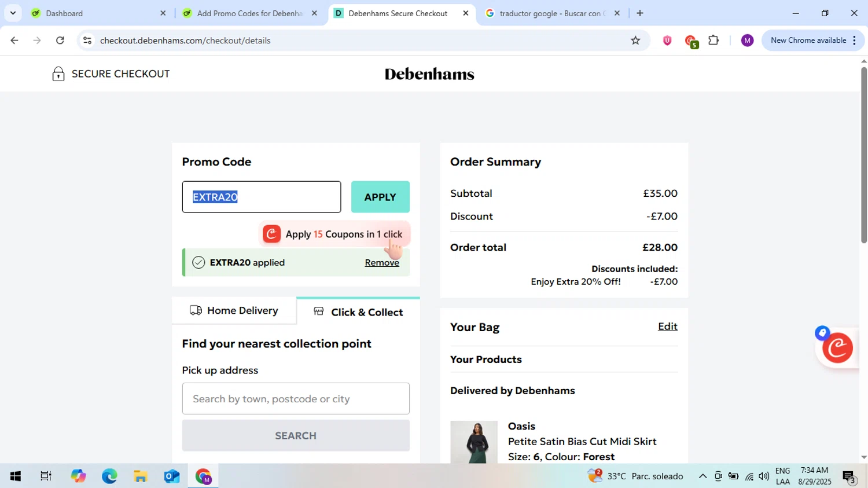Click the ENG LAA language indicator

783,476
